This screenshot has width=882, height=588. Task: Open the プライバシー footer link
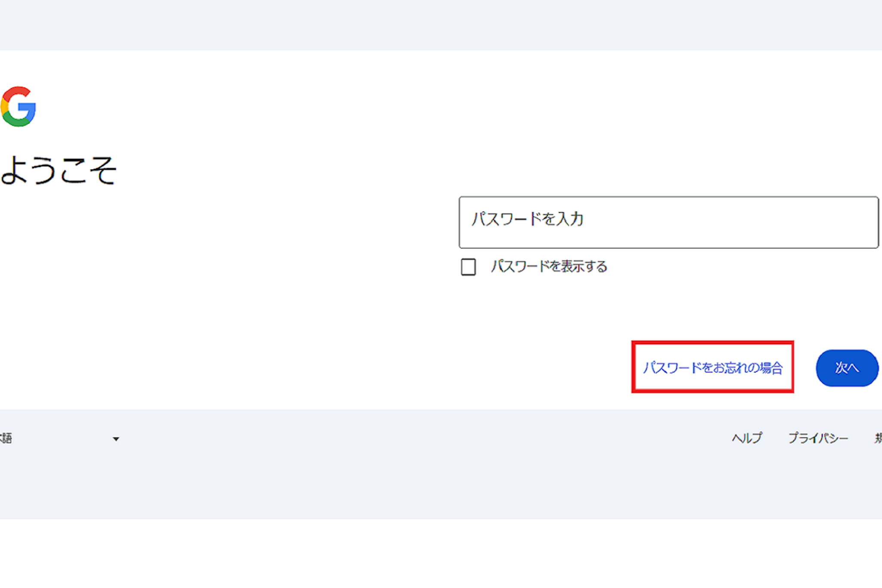[x=818, y=438]
